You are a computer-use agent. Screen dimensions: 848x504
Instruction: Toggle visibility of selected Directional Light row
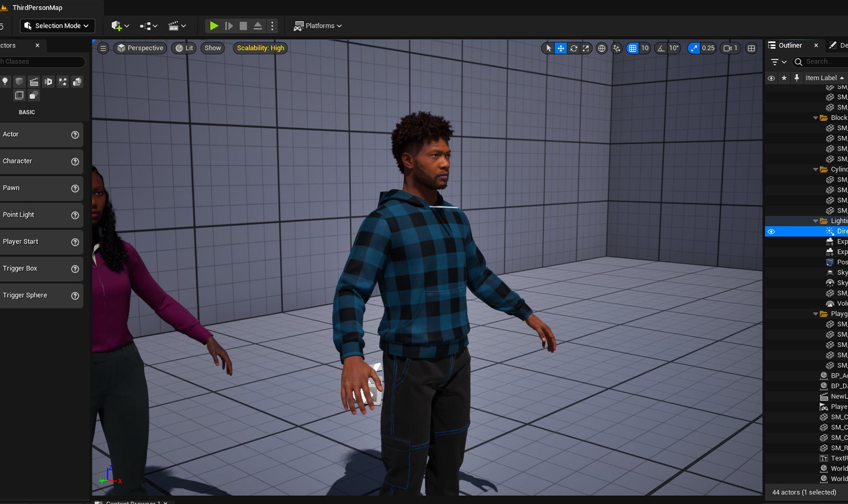pyautogui.click(x=771, y=231)
